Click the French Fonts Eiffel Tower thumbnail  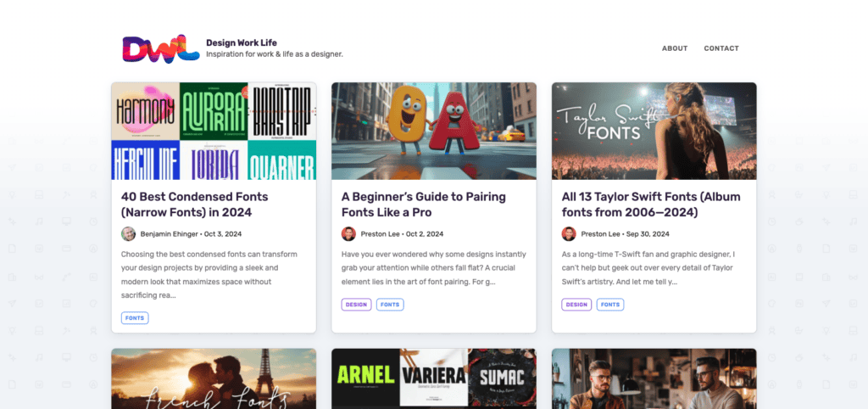[214, 378]
